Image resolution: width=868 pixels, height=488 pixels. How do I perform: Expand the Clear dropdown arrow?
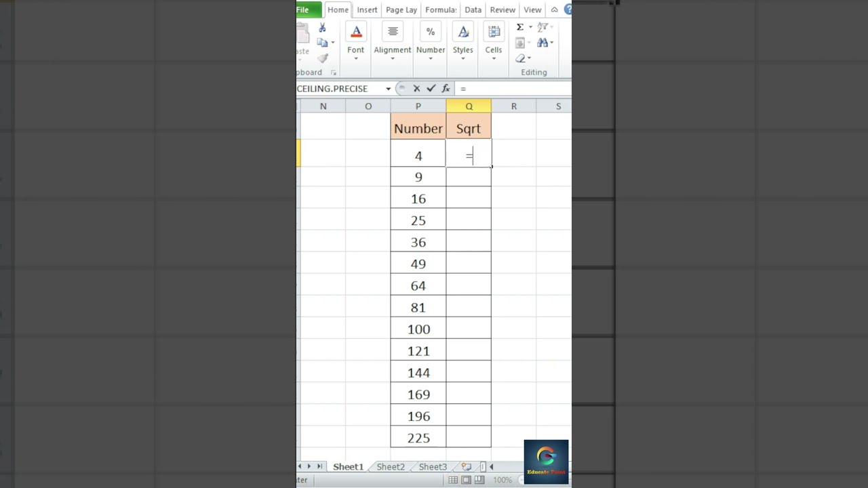tap(530, 58)
